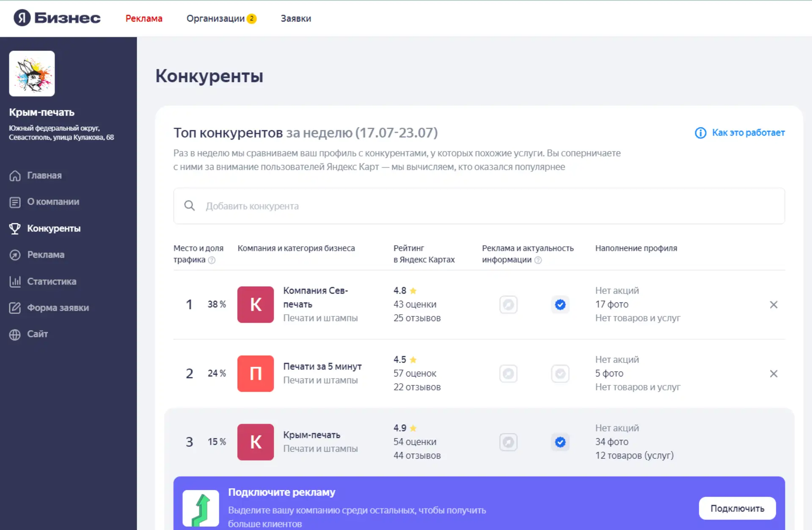Image resolution: width=812 pixels, height=530 pixels.
Task: Open the Компания Сев-печать competitor name
Action: [316, 297]
